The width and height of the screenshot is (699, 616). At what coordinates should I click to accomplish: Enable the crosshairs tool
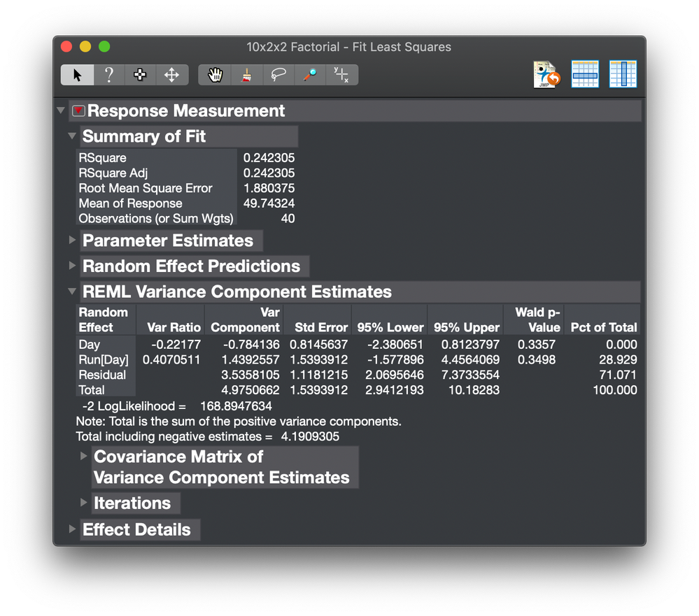point(341,75)
